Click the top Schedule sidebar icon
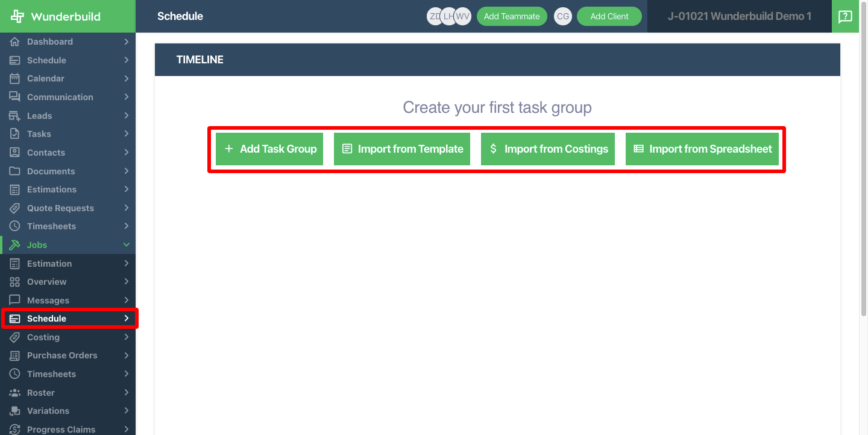 point(15,60)
